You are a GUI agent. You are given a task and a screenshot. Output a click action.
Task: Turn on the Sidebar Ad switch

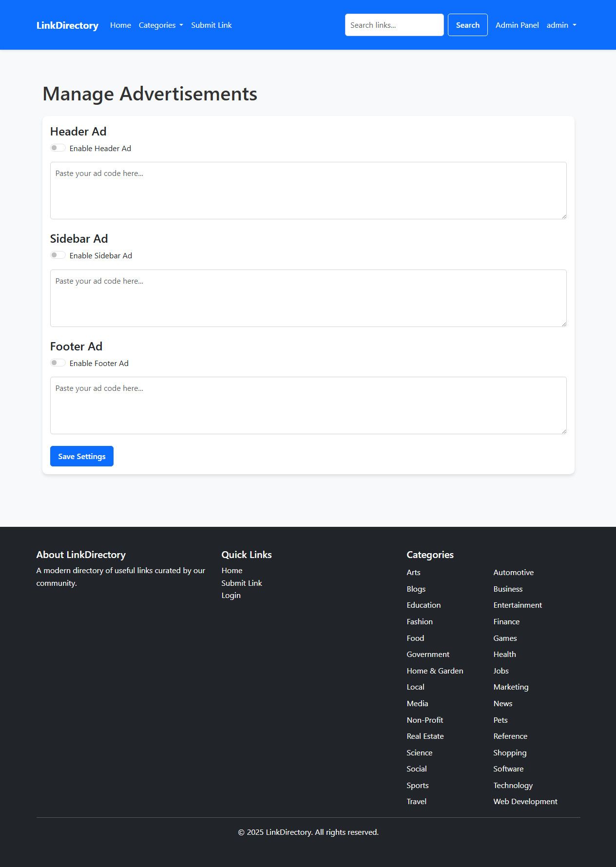58,255
